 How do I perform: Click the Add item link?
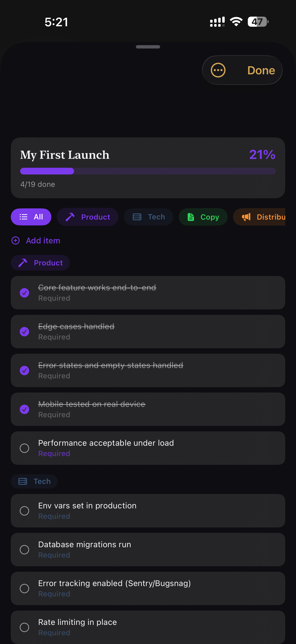pyautogui.click(x=43, y=240)
